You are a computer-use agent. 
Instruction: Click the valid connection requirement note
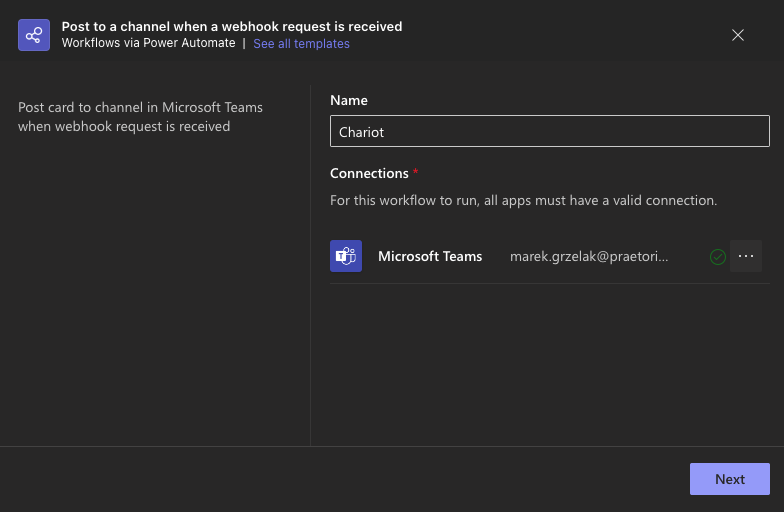click(524, 200)
